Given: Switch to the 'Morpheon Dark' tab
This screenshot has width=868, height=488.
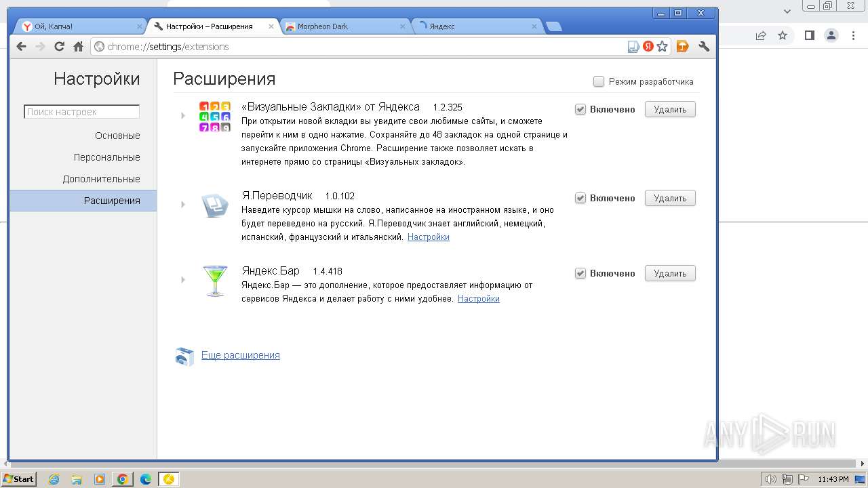Looking at the screenshot, I should (x=346, y=26).
